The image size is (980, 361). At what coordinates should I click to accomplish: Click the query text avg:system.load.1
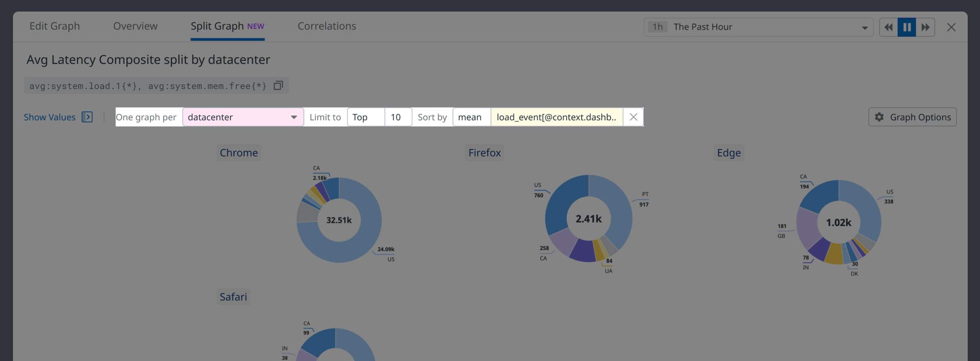(83, 86)
